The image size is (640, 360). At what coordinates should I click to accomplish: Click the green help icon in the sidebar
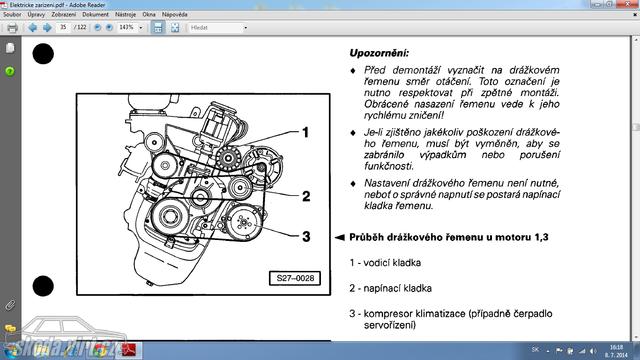pyautogui.click(x=10, y=71)
